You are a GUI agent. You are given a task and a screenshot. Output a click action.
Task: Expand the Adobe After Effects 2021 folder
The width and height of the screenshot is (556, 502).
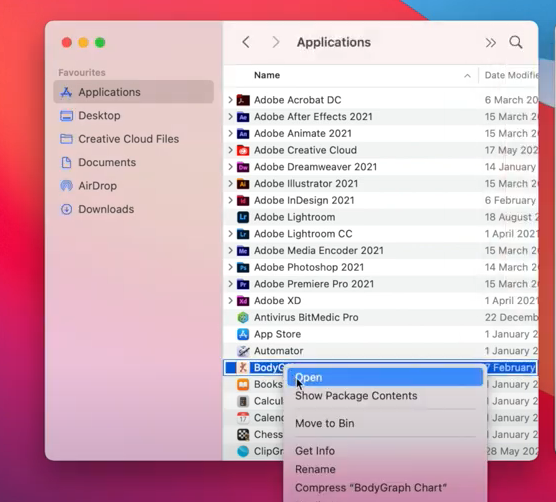click(230, 117)
